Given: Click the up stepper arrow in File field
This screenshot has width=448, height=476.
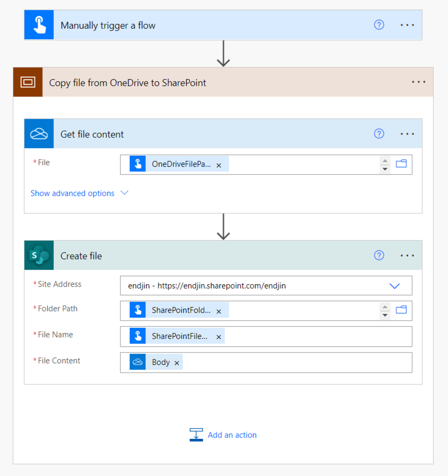Looking at the screenshot, I should point(385,161).
